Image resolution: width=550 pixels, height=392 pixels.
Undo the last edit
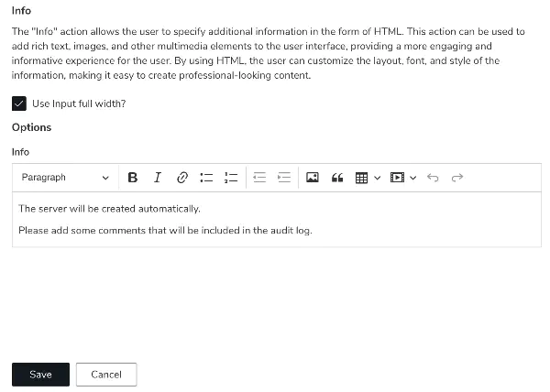tap(433, 178)
